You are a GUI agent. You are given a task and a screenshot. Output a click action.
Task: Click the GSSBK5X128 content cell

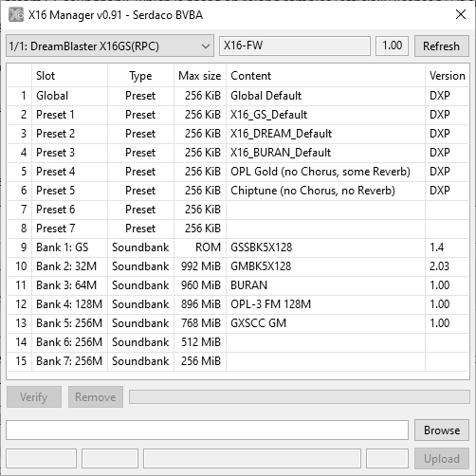tap(325, 247)
